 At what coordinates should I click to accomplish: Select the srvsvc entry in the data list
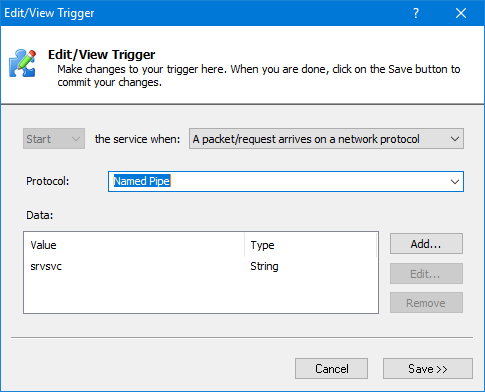click(x=46, y=266)
